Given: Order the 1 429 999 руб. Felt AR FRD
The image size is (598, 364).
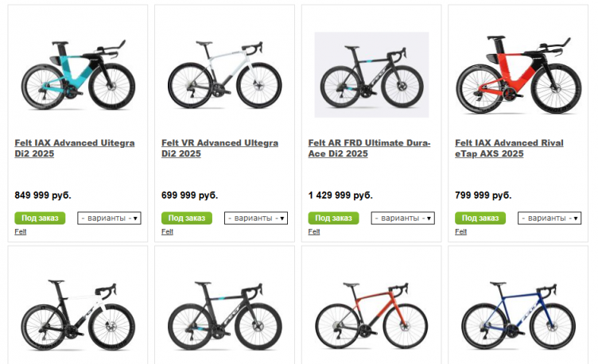Looking at the screenshot, I should click(333, 218).
